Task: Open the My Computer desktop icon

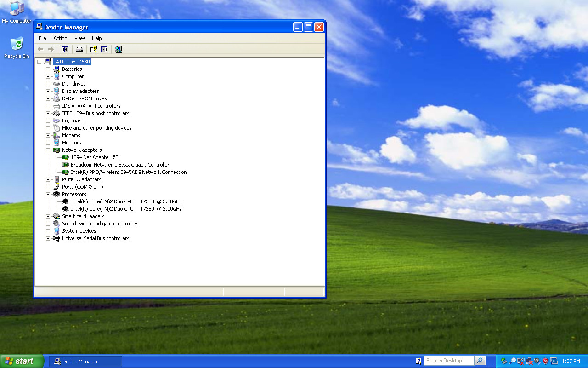Action: coord(17,8)
